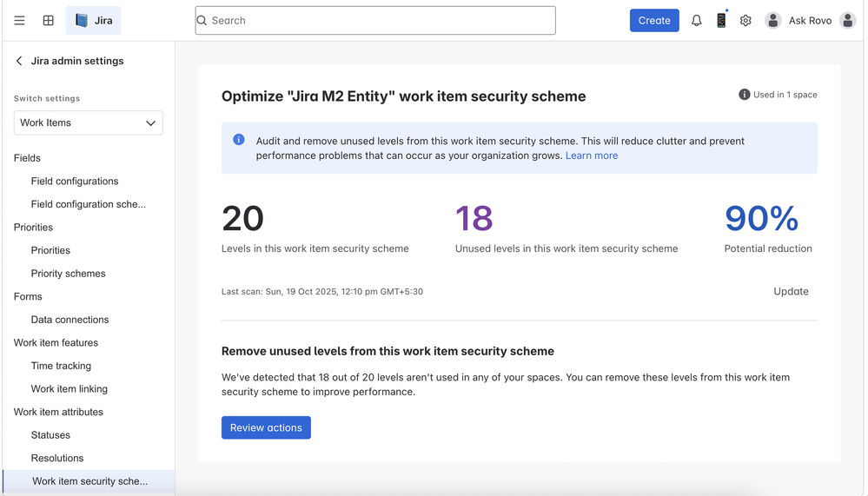
Task: Select Priority schemes in sidebar
Action: (68, 274)
